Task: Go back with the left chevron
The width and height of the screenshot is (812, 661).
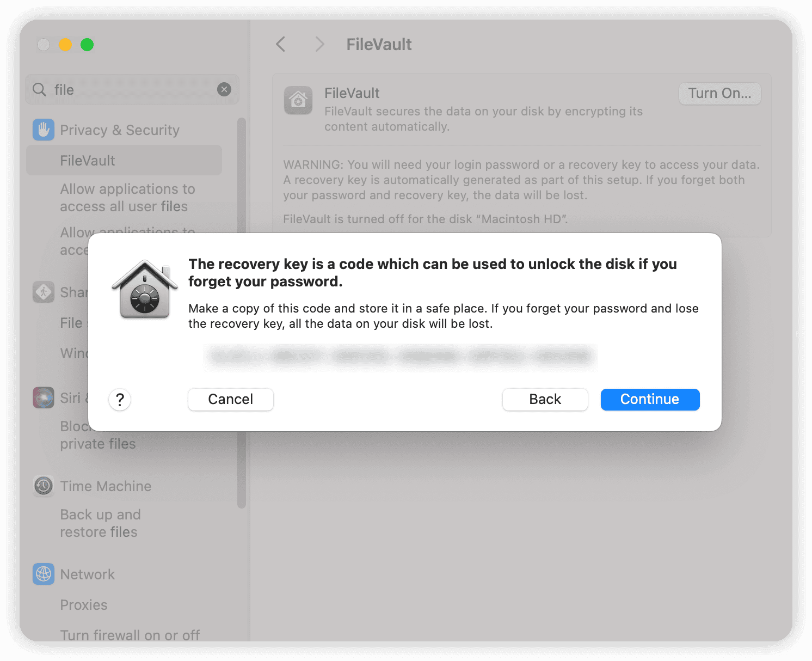Action: pos(280,44)
